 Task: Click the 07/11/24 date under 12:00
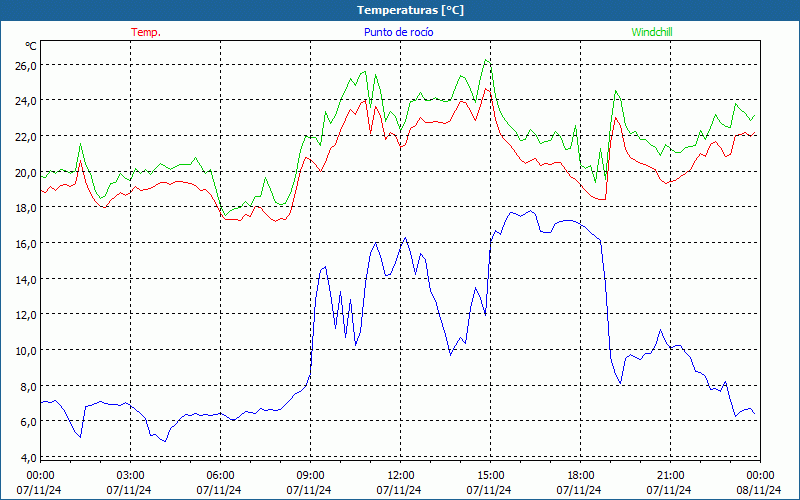pyautogui.click(x=399, y=490)
